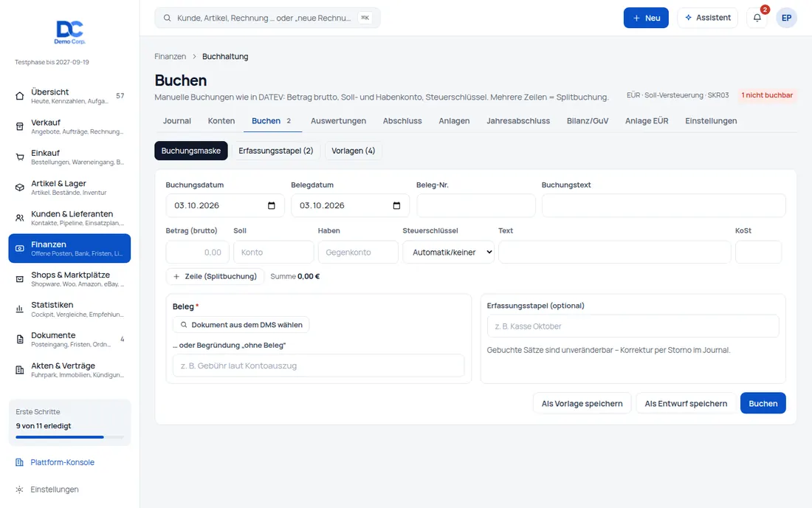Viewport: 812px width, 508px height.
Task: Open the Anlagen tab
Action: click(x=454, y=120)
